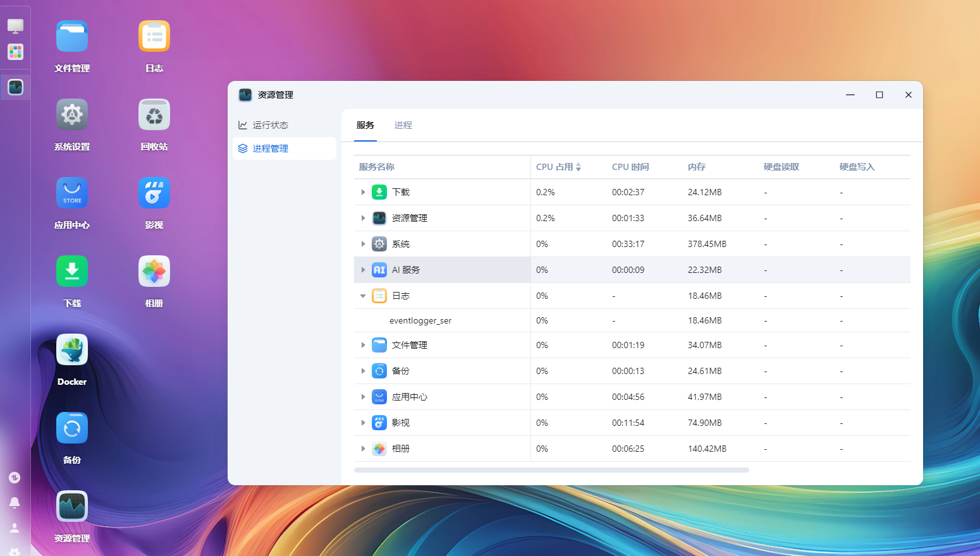Click the 系统 gear icon in the services table

point(379,244)
